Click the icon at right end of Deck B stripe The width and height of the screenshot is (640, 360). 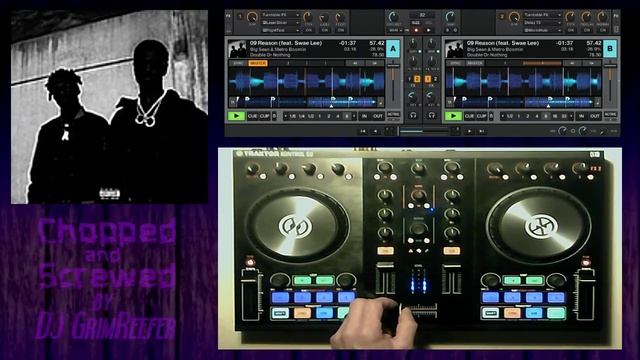tap(598, 102)
